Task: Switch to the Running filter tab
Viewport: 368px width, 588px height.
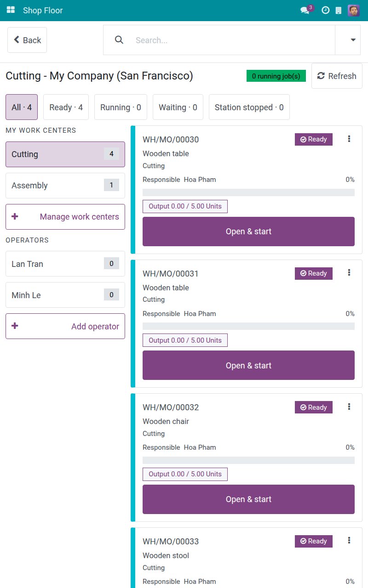Action: pyautogui.click(x=121, y=107)
